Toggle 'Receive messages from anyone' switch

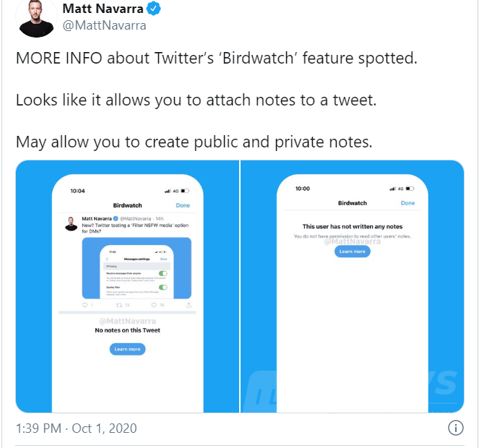(x=163, y=274)
